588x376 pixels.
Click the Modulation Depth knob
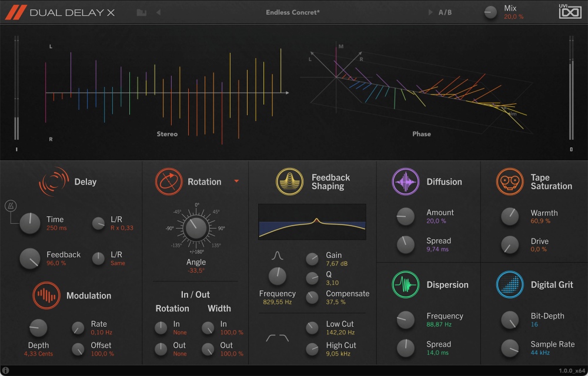[x=38, y=328]
